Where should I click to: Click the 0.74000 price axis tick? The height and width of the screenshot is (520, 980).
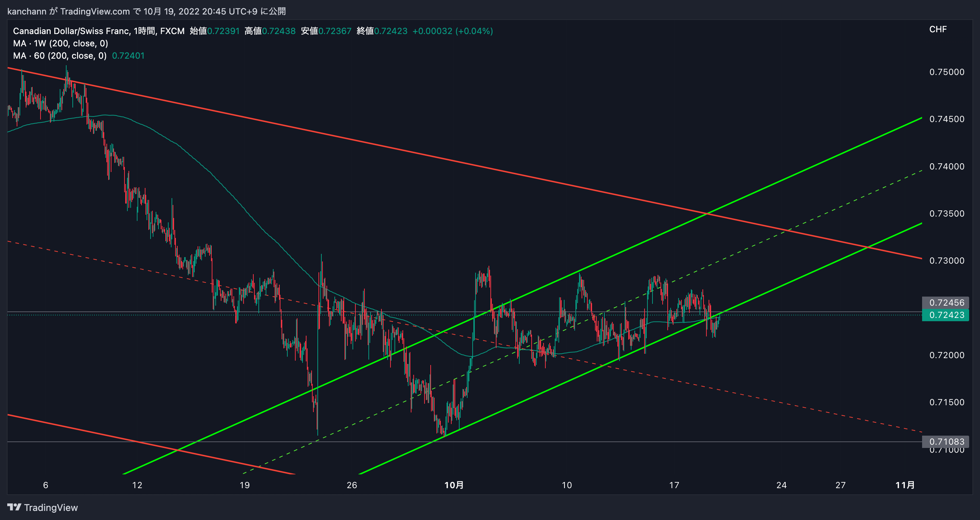[947, 166]
